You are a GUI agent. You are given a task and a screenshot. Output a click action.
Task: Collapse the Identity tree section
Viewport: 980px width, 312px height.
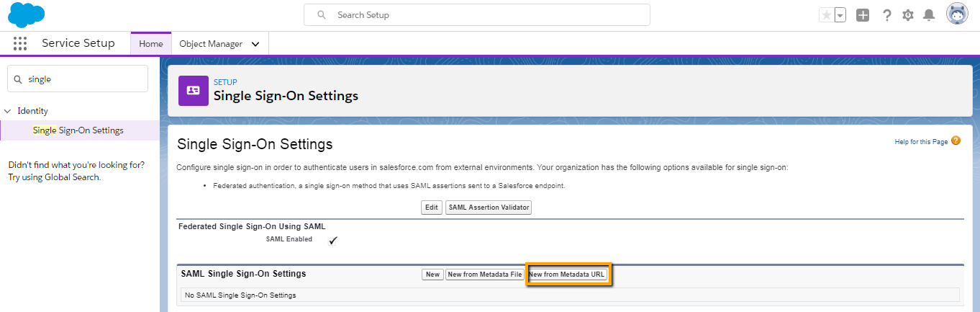(x=8, y=111)
